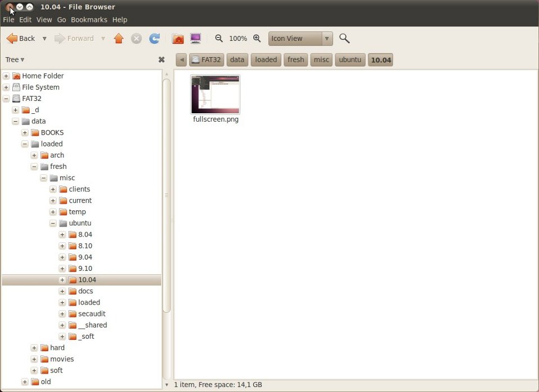Viewport: 539px width, 392px height.
Task: Select the secaudit folder in tree
Action: 92,313
